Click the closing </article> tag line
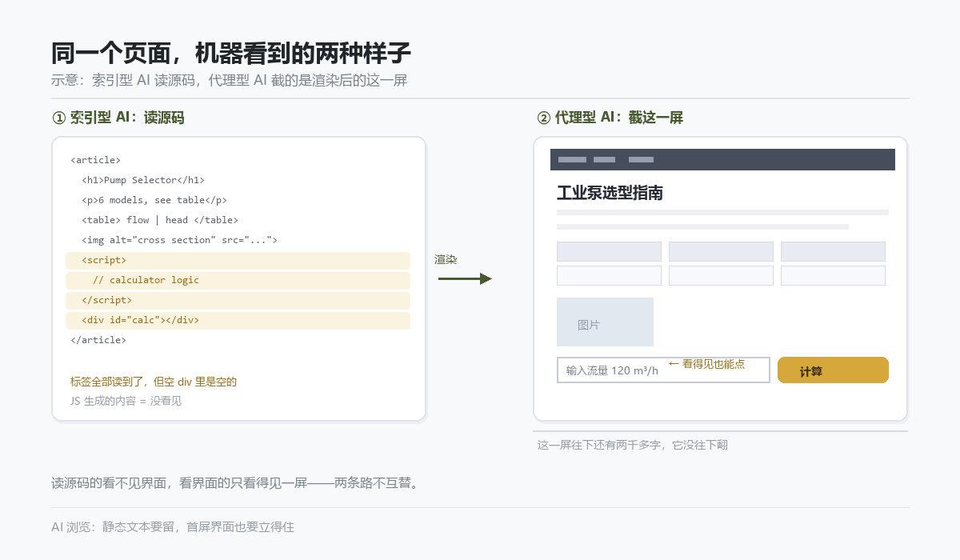The width and height of the screenshot is (960, 560). pos(98,340)
